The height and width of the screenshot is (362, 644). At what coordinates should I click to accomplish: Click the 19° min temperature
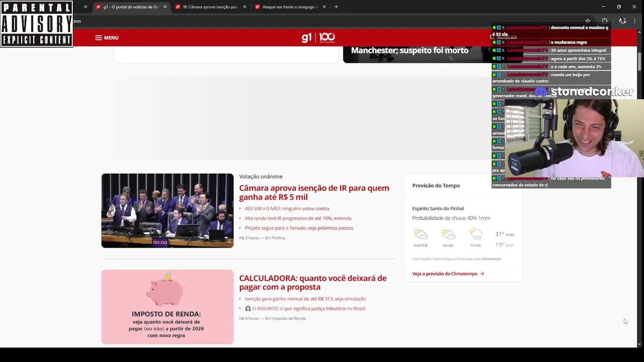click(x=504, y=245)
